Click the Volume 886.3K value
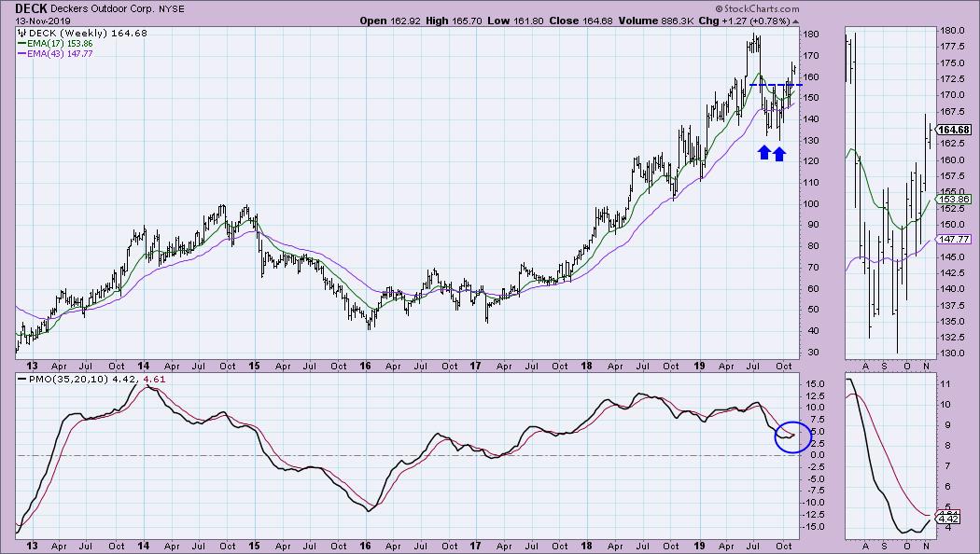This screenshot has height=554, width=980. pyautogui.click(x=655, y=21)
